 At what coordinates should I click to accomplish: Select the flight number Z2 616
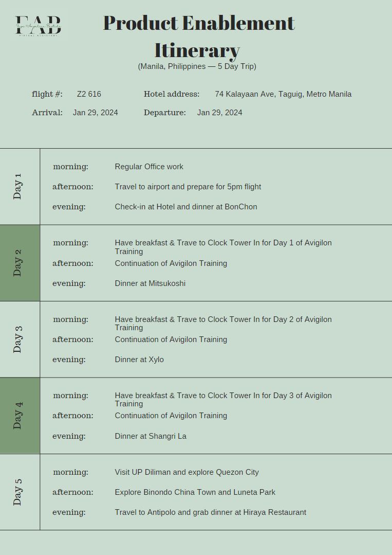click(x=89, y=94)
